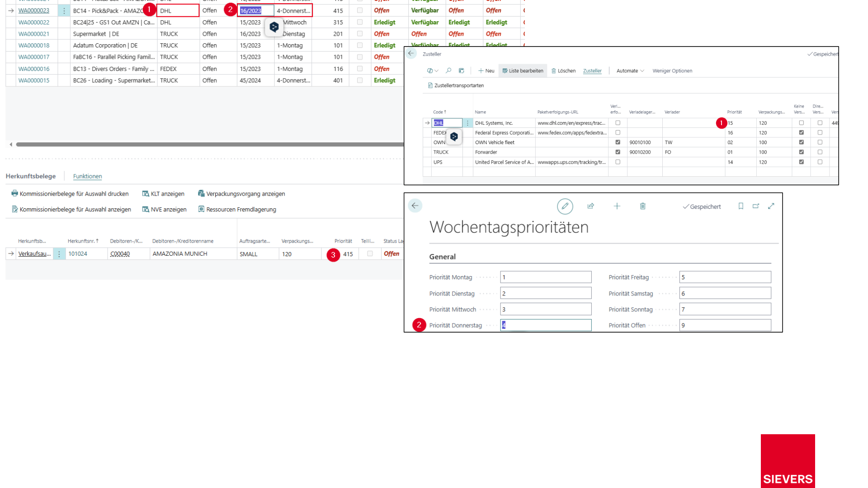Click the horizontal scrollbar of the order list

coord(210,145)
